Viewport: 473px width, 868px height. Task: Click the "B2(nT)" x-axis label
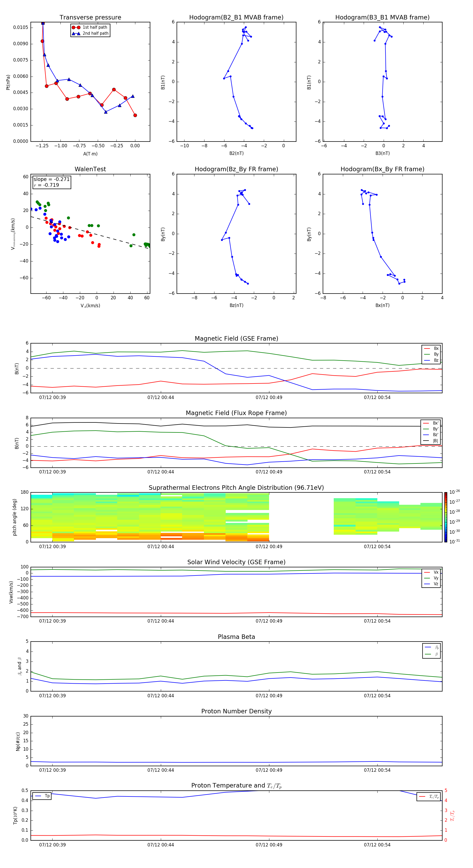(x=236, y=153)
